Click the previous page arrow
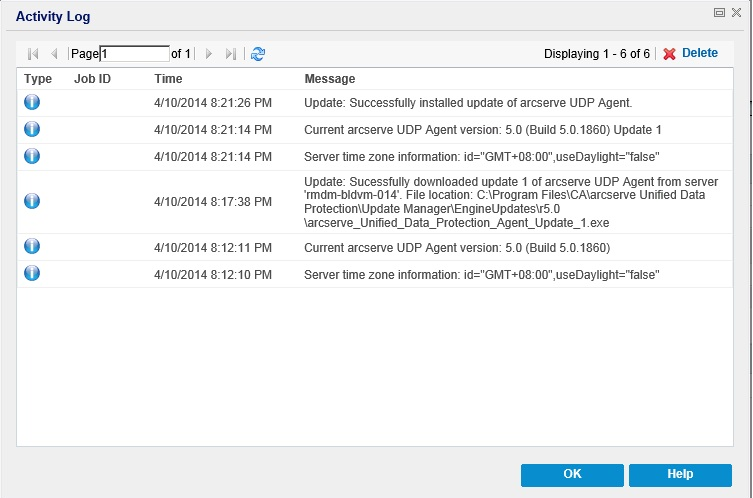The image size is (753, 498). tap(54, 54)
